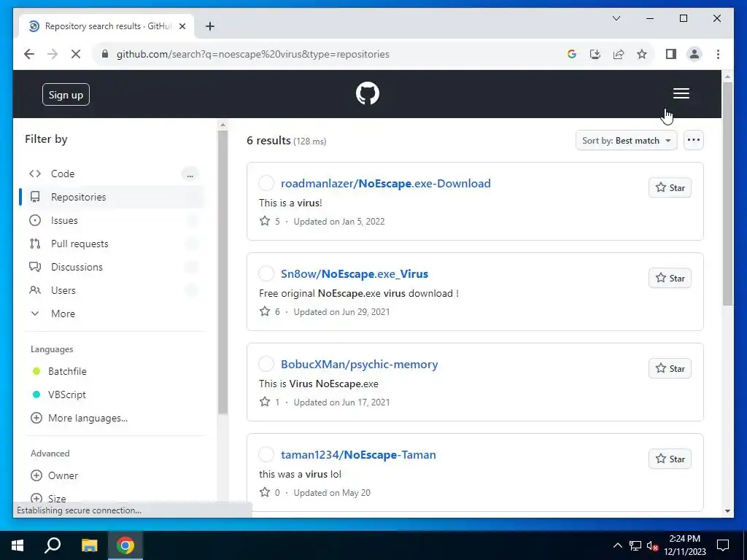The width and height of the screenshot is (747, 560).
Task: Close the Repository search results tab
Action: (x=182, y=26)
